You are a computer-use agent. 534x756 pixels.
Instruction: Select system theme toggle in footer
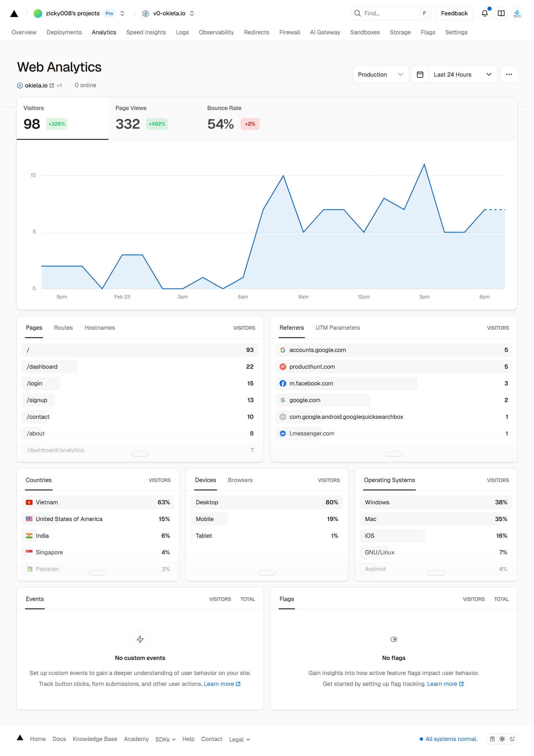tap(492, 739)
